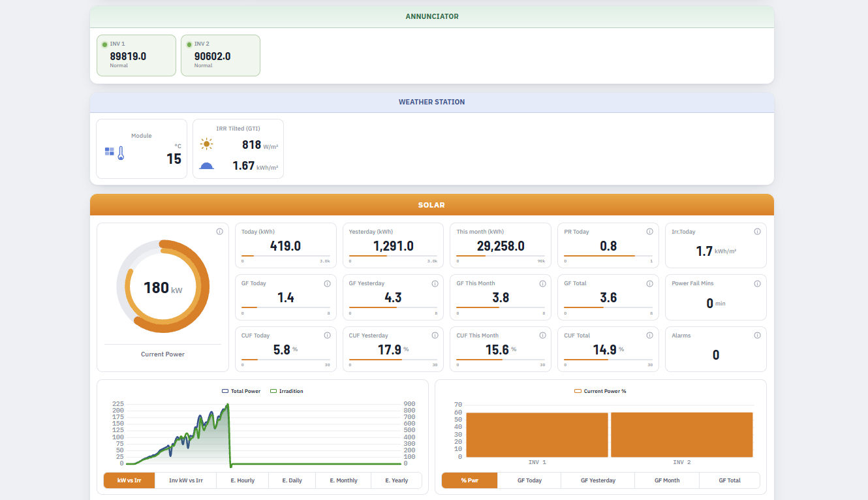This screenshot has height=500, width=868.
Task: Toggle the Current Power % legend series
Action: tap(600, 391)
